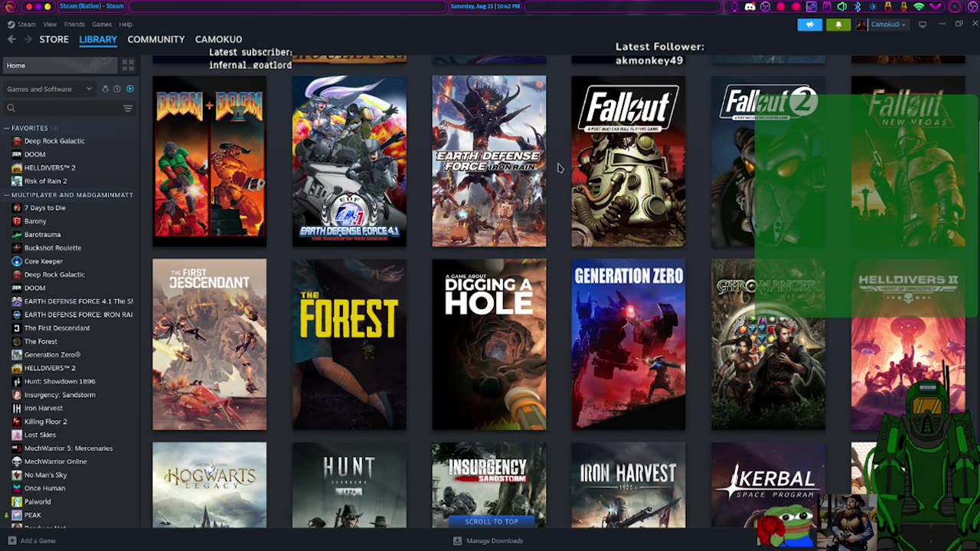Open A Game About Digging A Hole cover
The height and width of the screenshot is (551, 980).
[x=489, y=344]
